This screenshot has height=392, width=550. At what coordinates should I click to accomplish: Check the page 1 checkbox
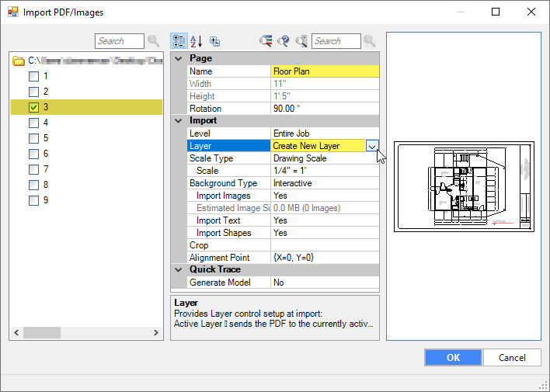point(33,76)
